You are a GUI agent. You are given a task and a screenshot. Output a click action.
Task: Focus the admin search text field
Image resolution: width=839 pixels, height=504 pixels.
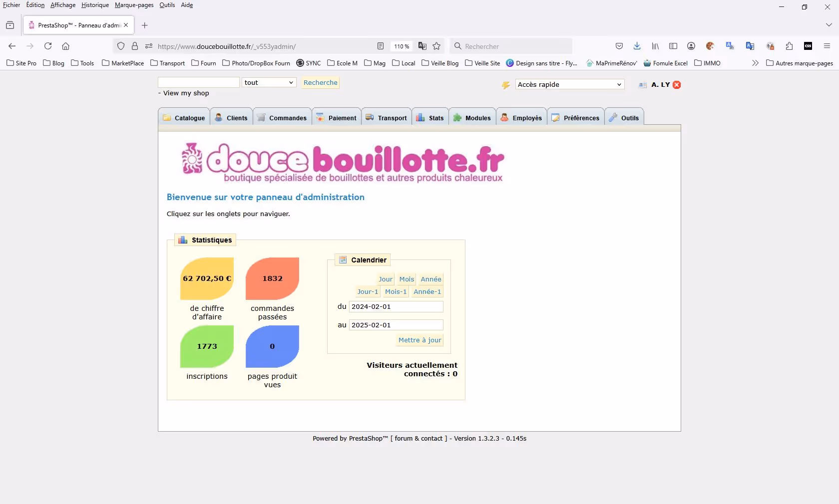tap(199, 82)
